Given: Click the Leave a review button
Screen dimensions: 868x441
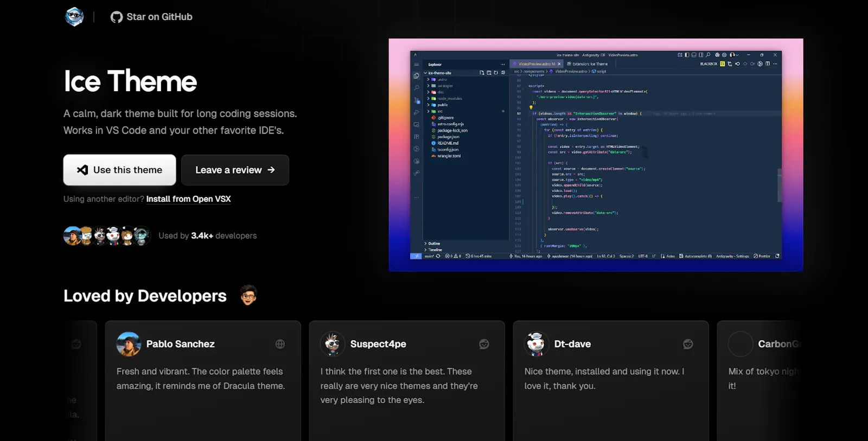Looking at the screenshot, I should pyautogui.click(x=235, y=170).
